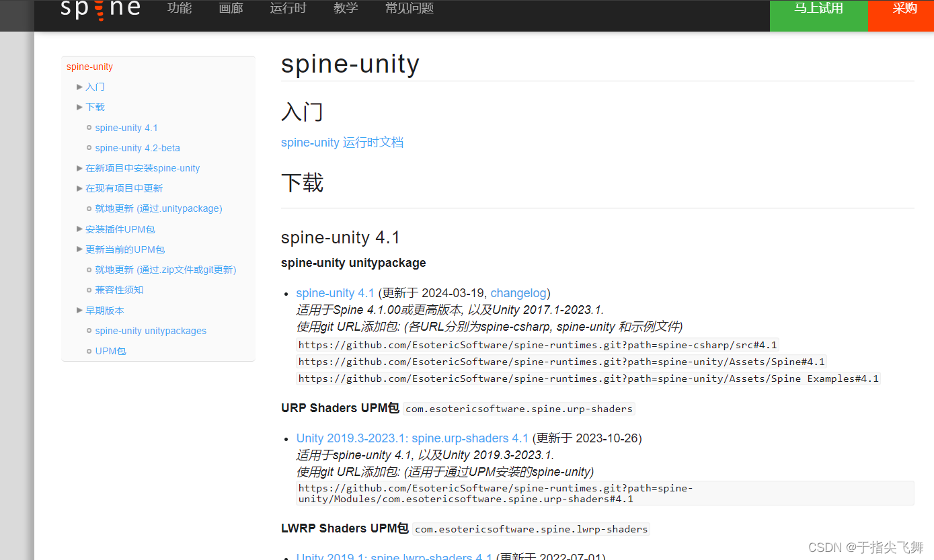Click com.esotericsoftware.spine.lwrp-shaders package name
The width and height of the screenshot is (934, 560).
point(531,529)
